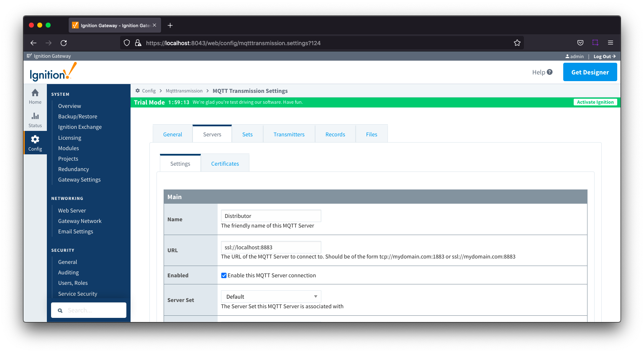Open Licensing in sidebar
The image size is (644, 353).
click(69, 138)
